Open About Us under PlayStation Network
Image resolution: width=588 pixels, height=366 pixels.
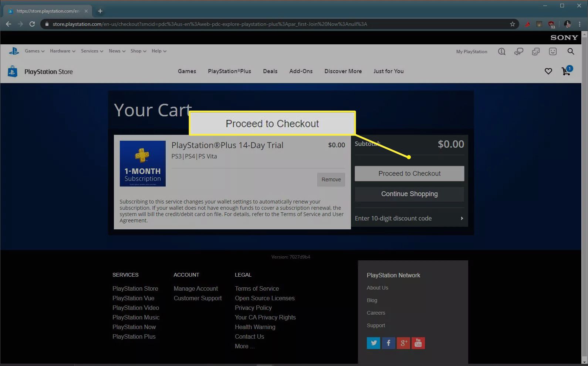coord(377,288)
